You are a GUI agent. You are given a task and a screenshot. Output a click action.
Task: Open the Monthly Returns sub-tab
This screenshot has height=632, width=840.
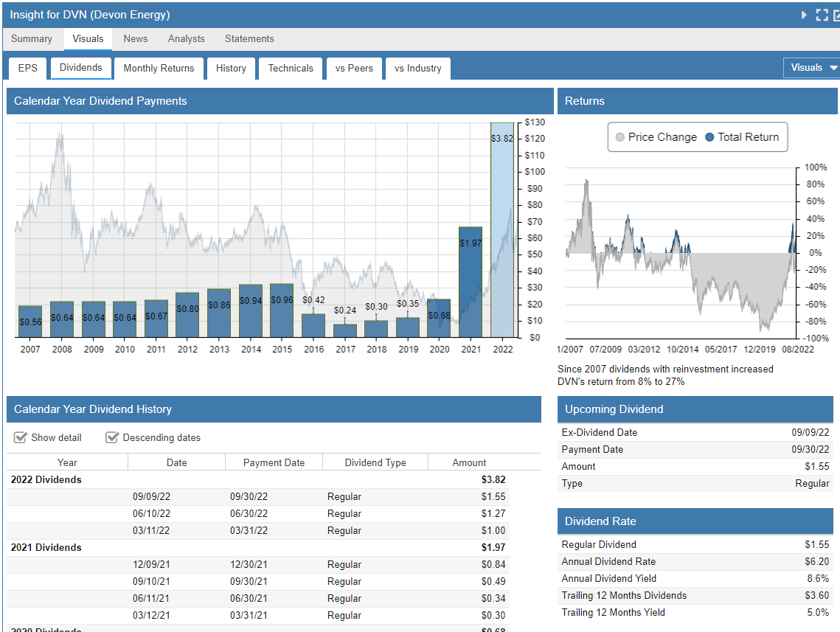point(159,68)
